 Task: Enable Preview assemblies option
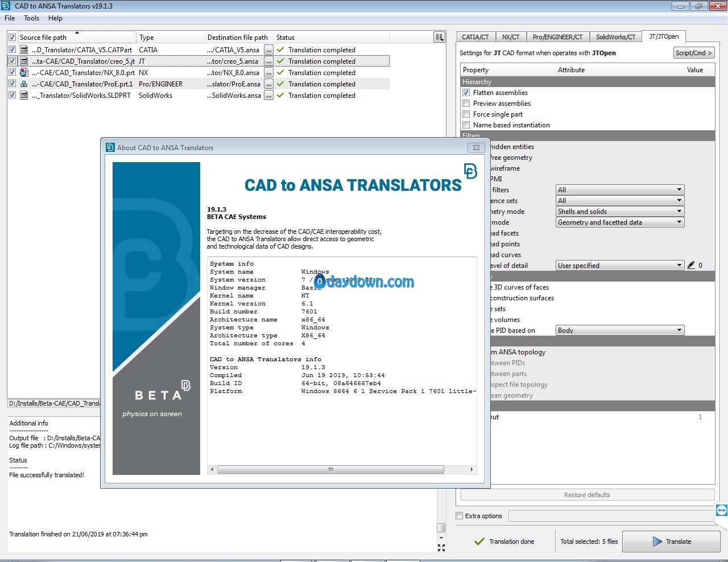(466, 103)
